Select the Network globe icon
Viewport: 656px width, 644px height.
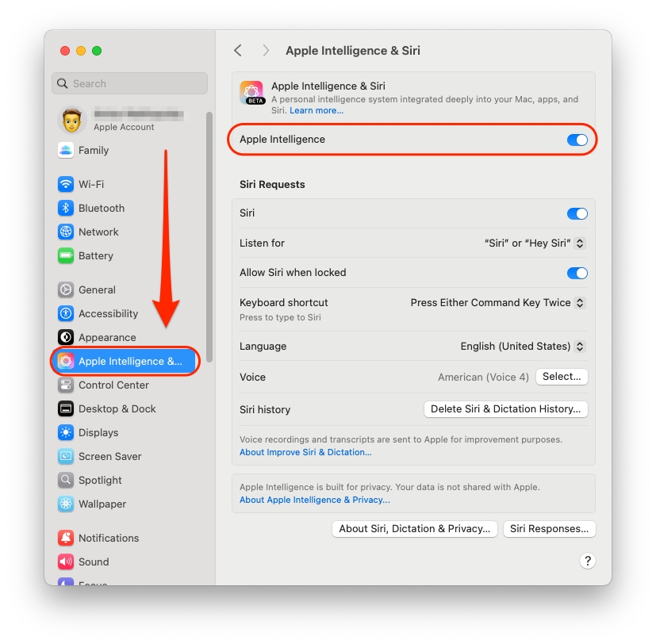66,232
